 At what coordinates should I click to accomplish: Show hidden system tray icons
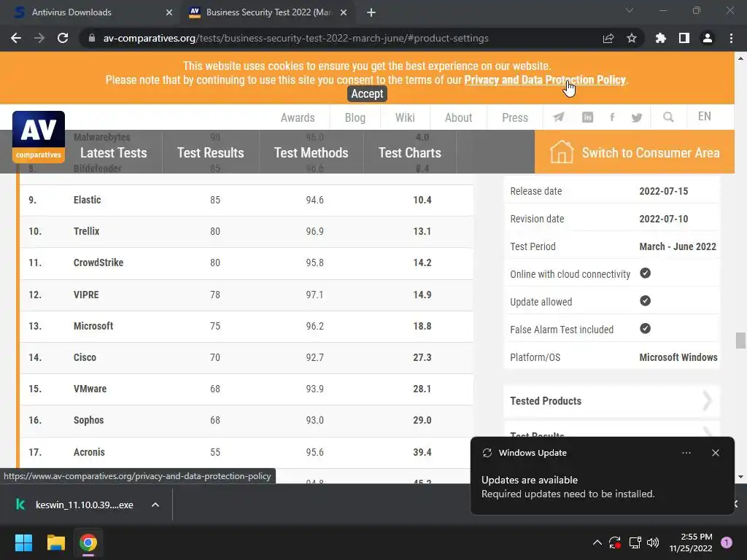pos(597,542)
